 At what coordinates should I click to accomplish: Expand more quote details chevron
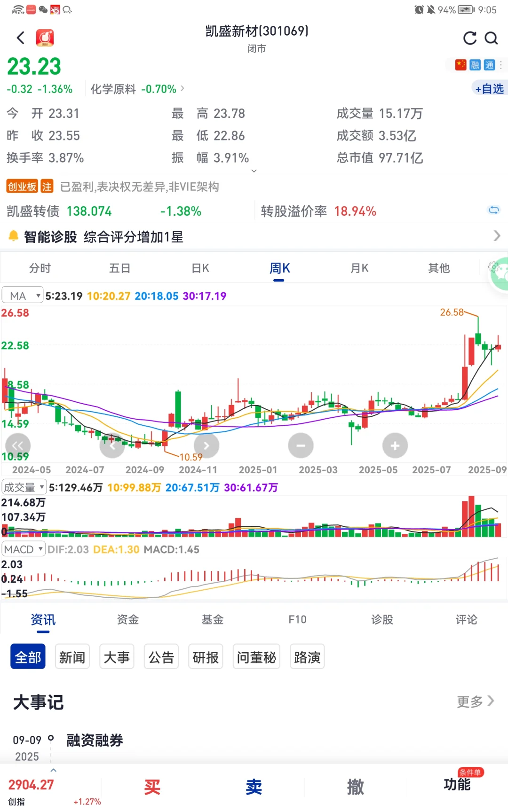[254, 171]
